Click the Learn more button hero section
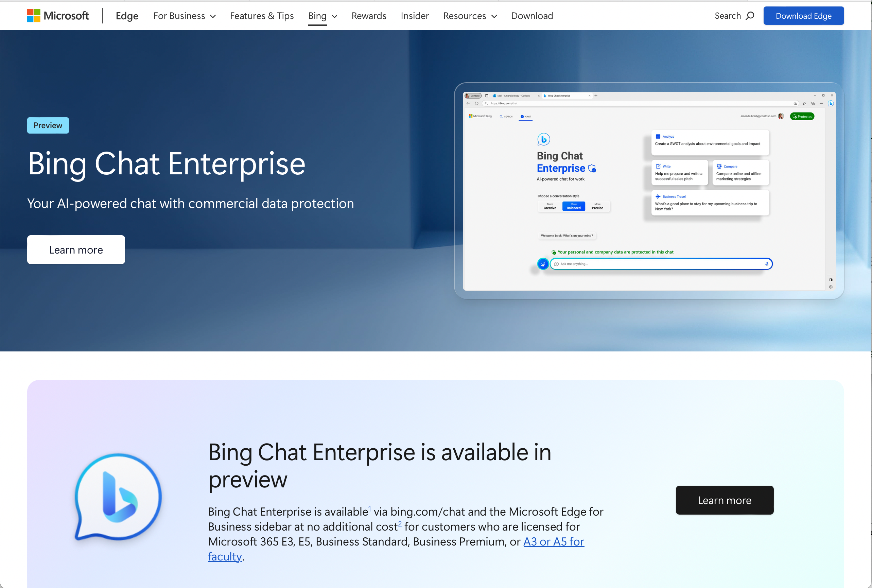Screen dimensions: 872x588 click(x=76, y=249)
